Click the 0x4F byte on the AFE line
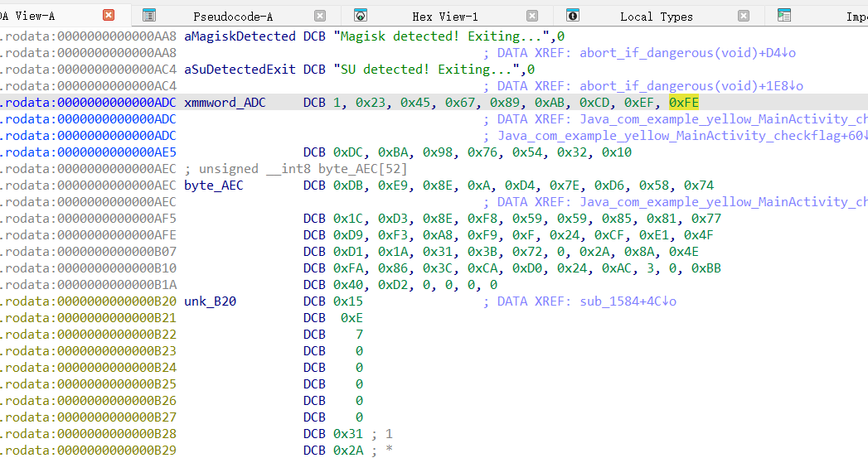 click(699, 236)
